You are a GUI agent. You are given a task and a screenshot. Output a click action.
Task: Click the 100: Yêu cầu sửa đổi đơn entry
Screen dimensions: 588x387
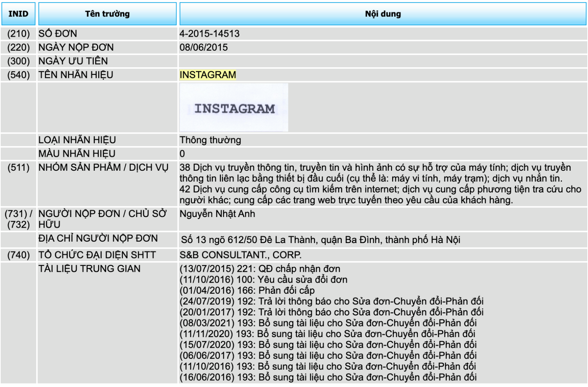263,280
